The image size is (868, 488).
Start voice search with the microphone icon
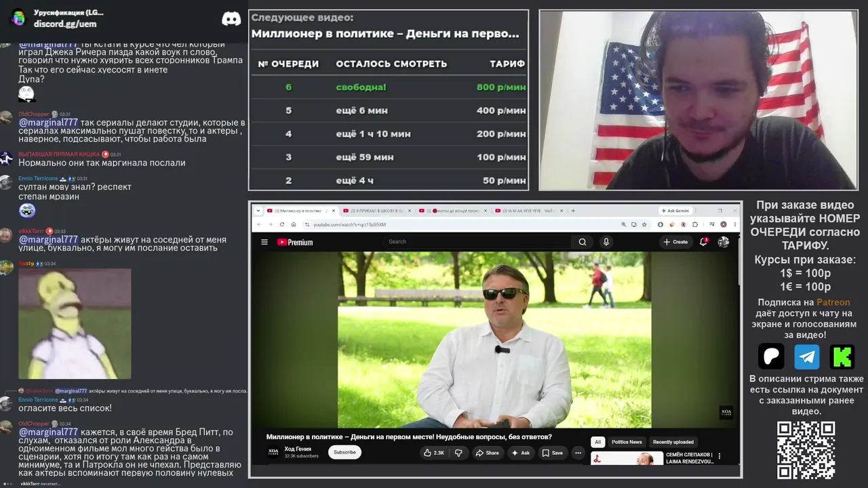coord(606,242)
